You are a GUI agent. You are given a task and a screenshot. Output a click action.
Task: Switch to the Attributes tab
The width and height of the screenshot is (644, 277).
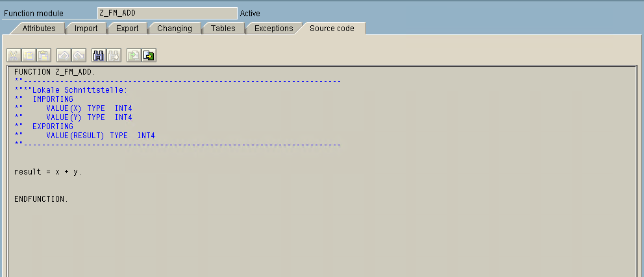(x=38, y=29)
